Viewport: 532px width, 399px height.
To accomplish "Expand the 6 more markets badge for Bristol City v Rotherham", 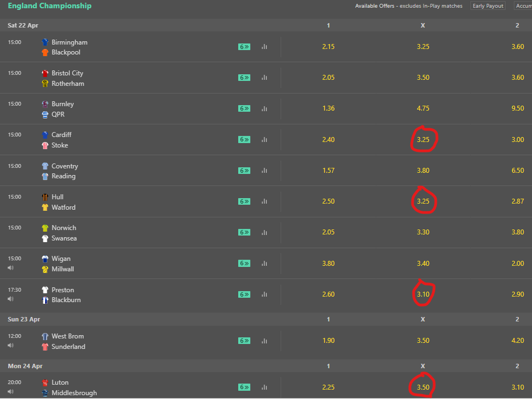I will pos(244,78).
